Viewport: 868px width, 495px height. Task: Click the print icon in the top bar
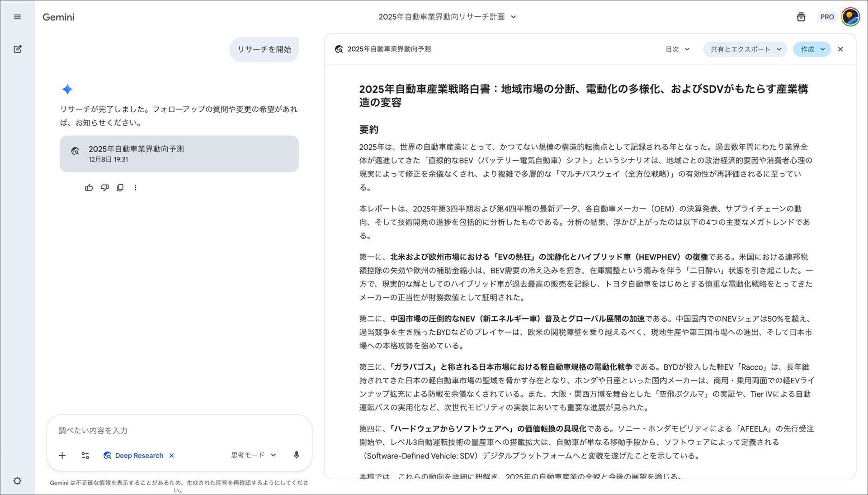click(801, 17)
